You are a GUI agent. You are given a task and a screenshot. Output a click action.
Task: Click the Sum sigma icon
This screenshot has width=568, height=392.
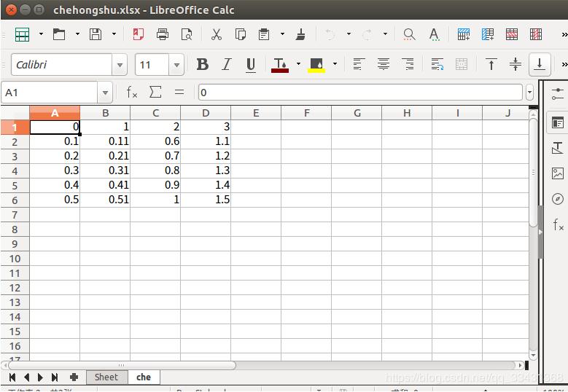(x=155, y=93)
